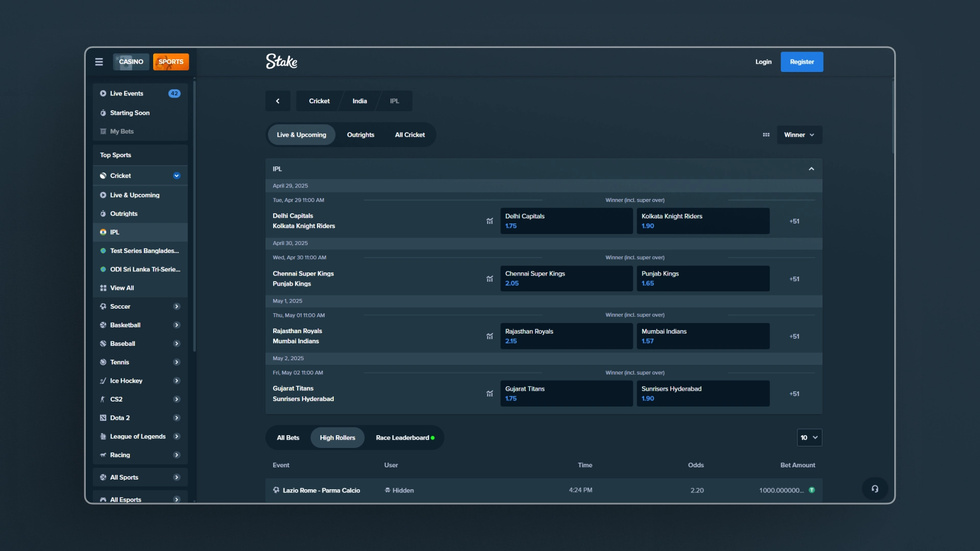Select the Live & Upcoming tab
980x551 pixels.
[301, 135]
